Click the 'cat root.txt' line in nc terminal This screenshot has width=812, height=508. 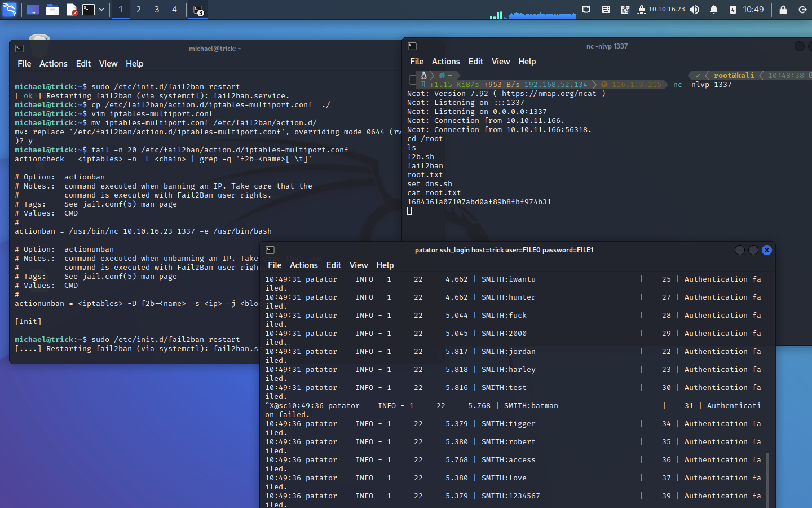point(434,193)
